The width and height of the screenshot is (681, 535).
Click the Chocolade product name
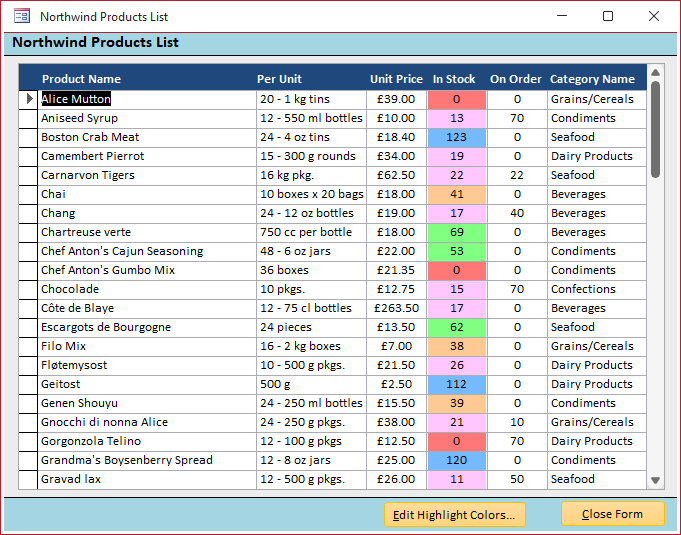coord(147,289)
